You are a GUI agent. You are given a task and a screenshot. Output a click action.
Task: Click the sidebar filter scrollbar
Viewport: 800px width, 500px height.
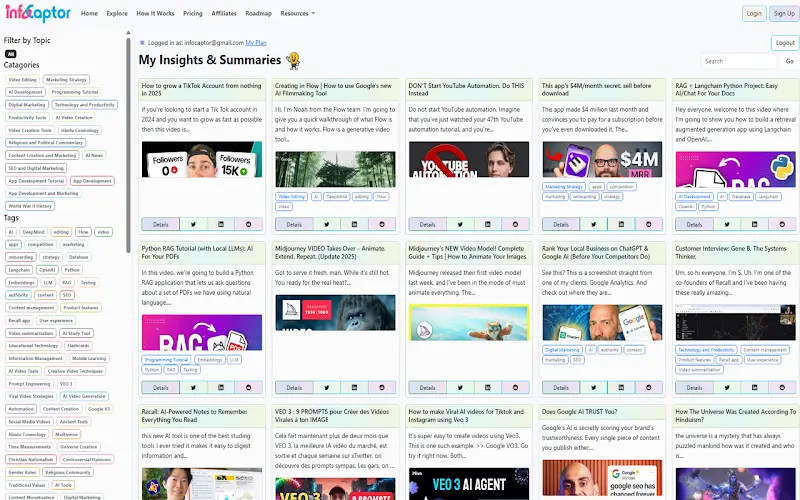(x=128, y=143)
